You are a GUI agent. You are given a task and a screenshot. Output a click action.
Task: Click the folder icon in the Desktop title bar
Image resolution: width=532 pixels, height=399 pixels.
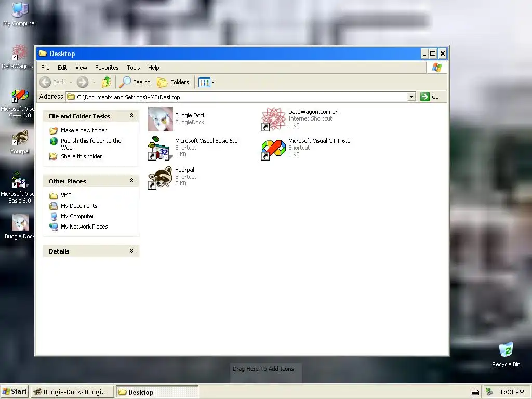43,54
